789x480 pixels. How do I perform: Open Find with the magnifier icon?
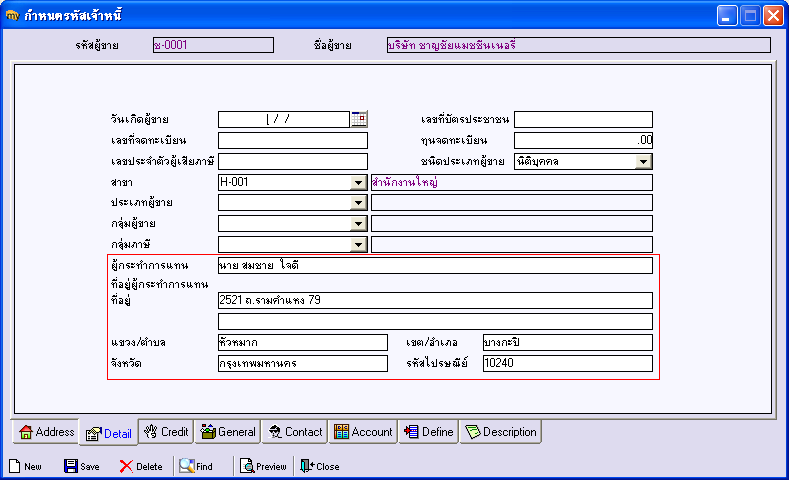(187, 466)
